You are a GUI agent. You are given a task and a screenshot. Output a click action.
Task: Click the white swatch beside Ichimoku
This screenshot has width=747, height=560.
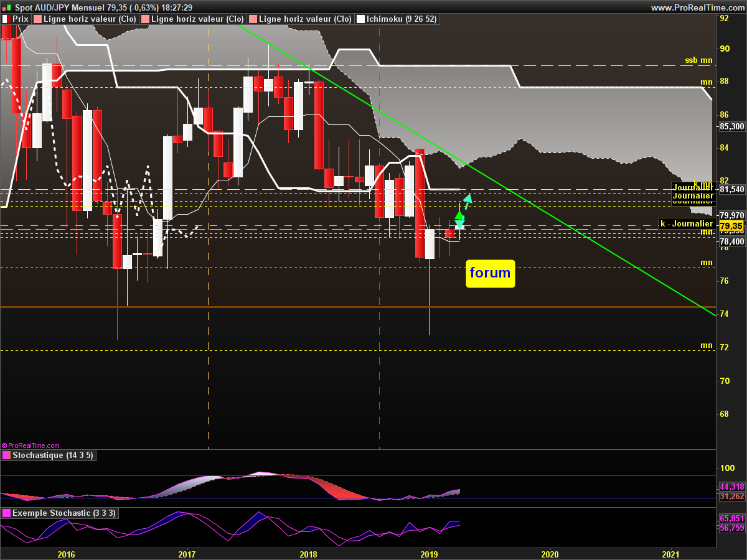click(360, 19)
